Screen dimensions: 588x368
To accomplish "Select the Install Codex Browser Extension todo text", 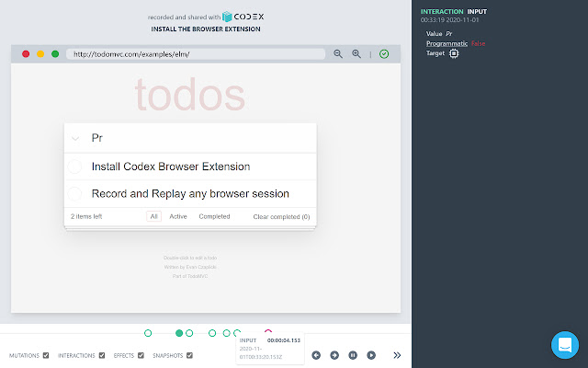I will click(171, 167).
